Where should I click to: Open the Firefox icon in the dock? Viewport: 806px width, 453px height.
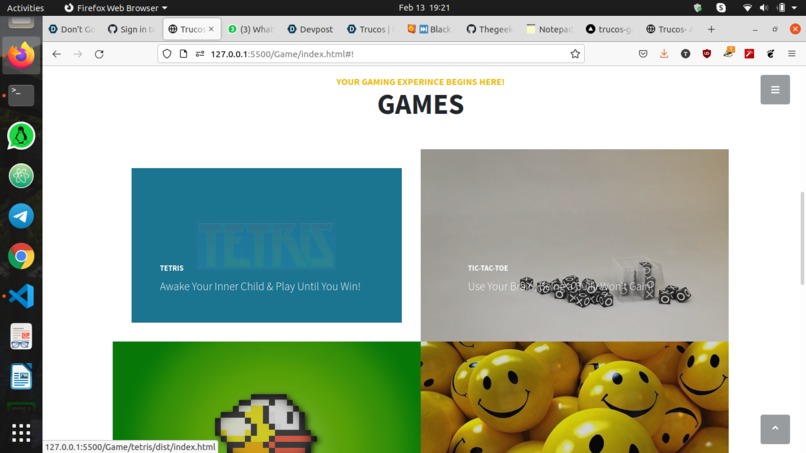(21, 55)
